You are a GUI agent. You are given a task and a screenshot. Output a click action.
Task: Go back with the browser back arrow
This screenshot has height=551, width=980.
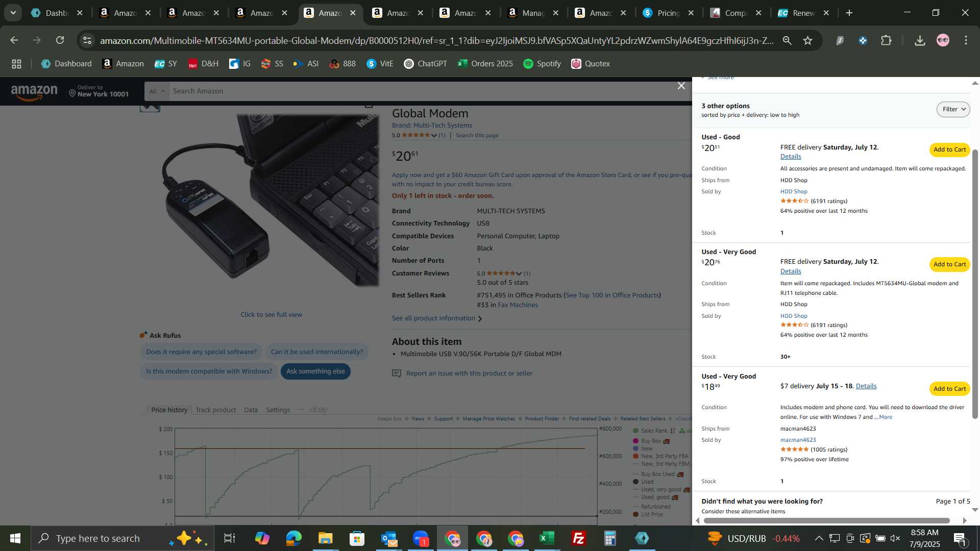tap(14, 40)
